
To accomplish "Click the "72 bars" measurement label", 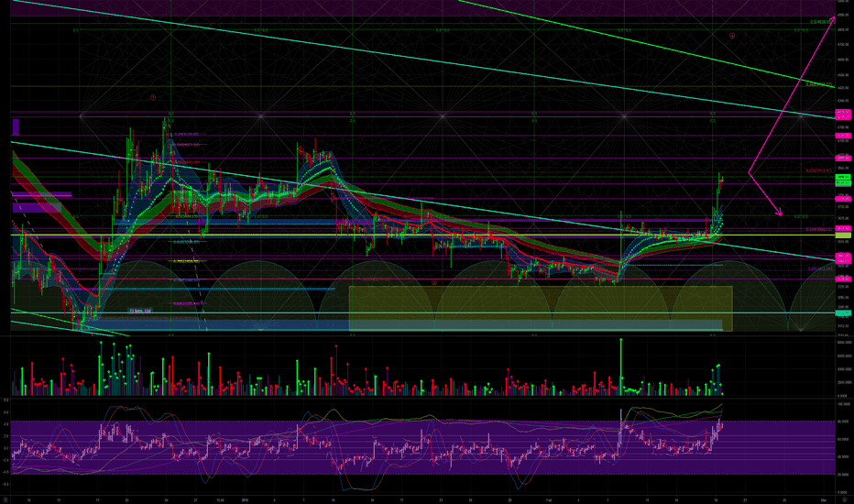I will click(x=140, y=311).
